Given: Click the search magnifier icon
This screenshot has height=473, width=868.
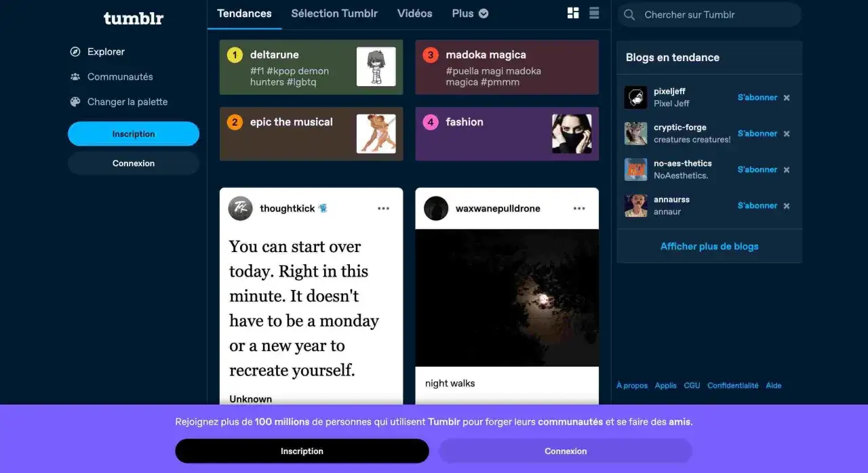Looking at the screenshot, I should 629,14.
